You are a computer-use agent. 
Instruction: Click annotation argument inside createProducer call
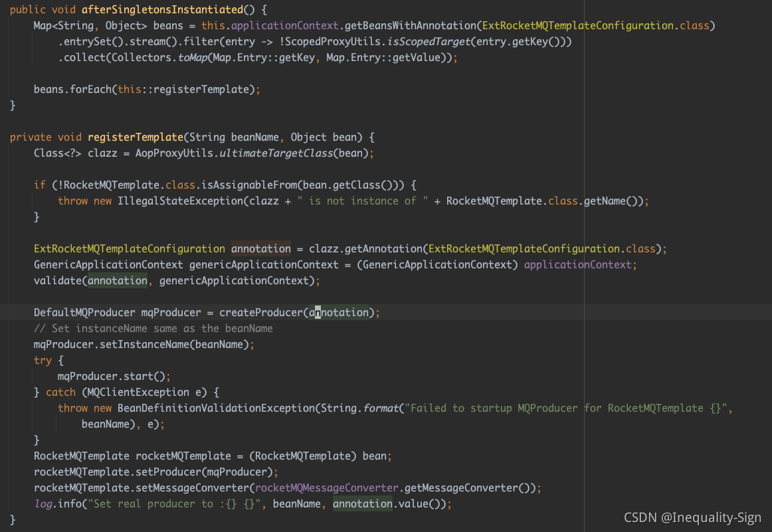(x=339, y=313)
